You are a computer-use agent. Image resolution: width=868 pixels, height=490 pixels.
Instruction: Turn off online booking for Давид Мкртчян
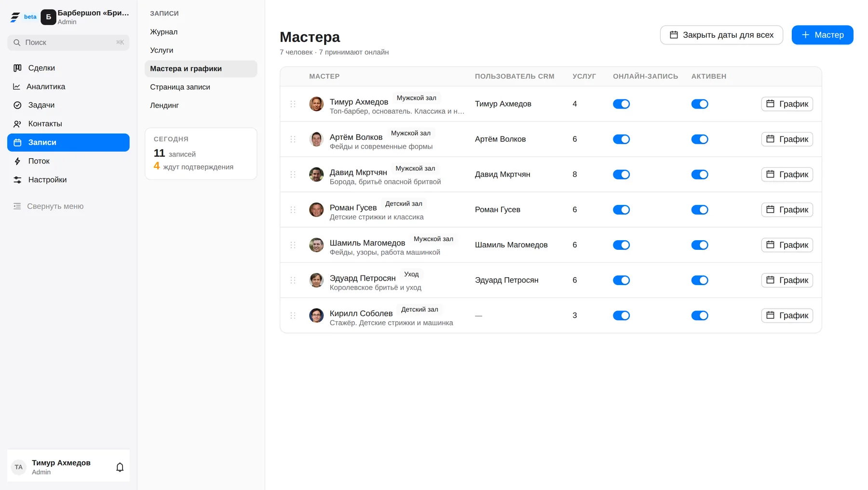point(621,174)
